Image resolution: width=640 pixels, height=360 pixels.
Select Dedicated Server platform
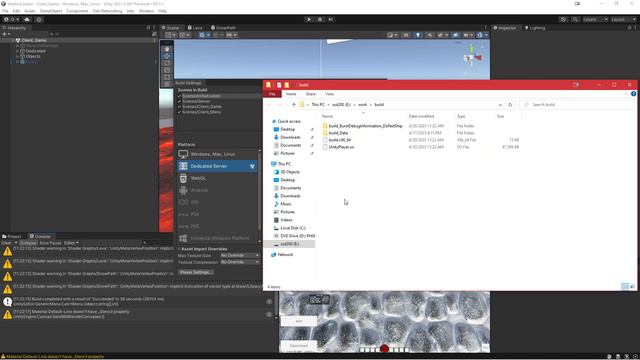(x=218, y=166)
